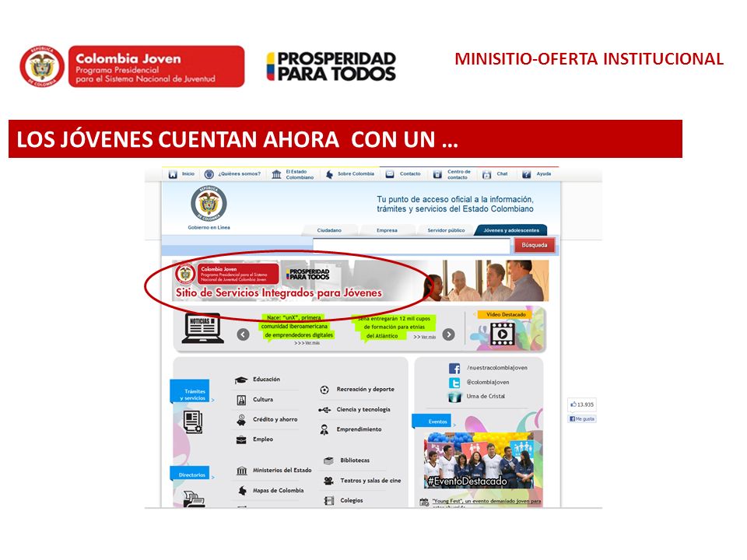Click the Educación text label
Screen dimensions: 747x560
tap(266, 380)
